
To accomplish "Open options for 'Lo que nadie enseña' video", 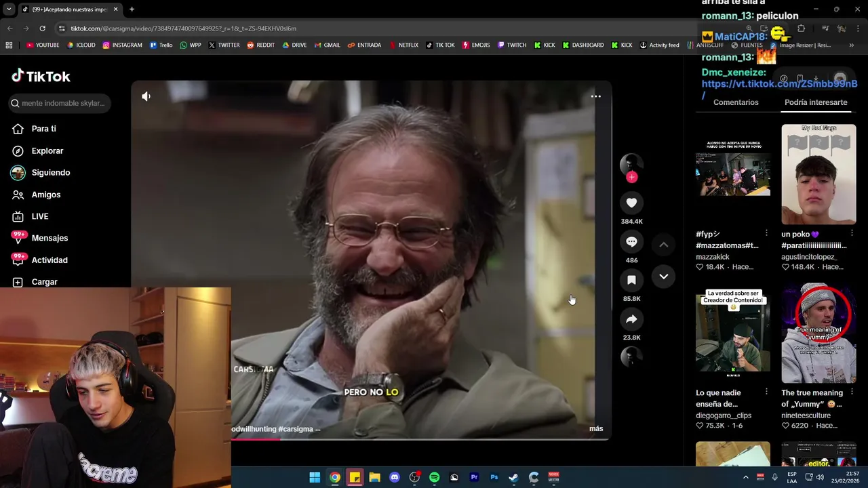I will click(766, 392).
